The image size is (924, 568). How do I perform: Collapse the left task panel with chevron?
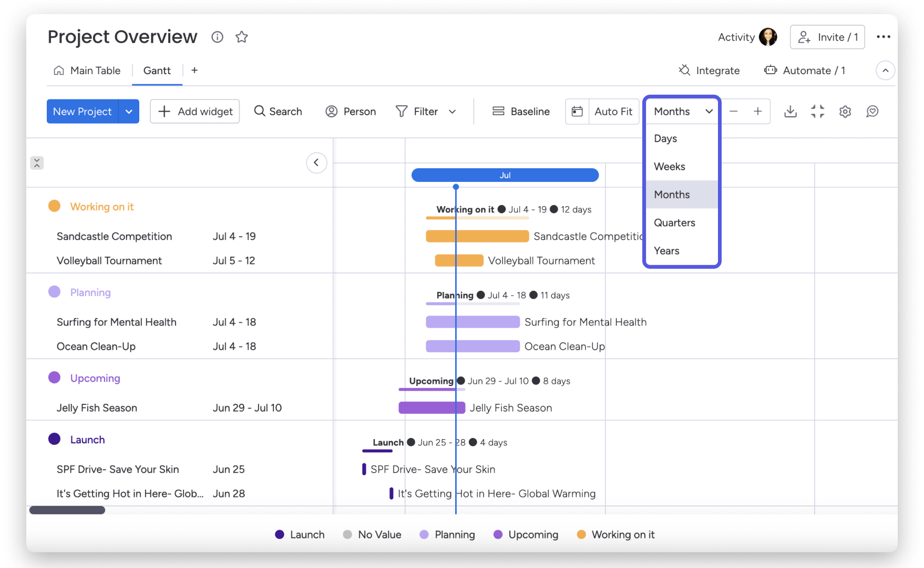[316, 163]
